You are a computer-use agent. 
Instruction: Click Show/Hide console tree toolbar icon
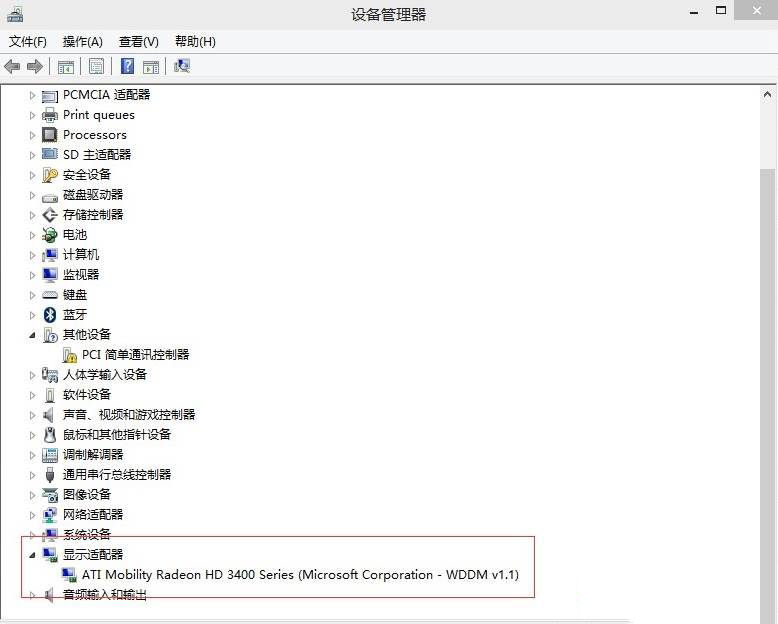[65, 67]
